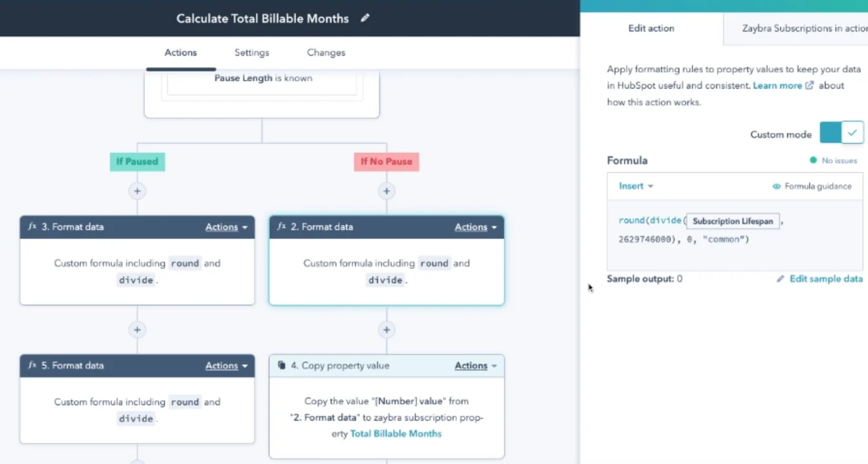Click the pencil icon to rename workflow
The image size is (868, 464).
point(365,18)
